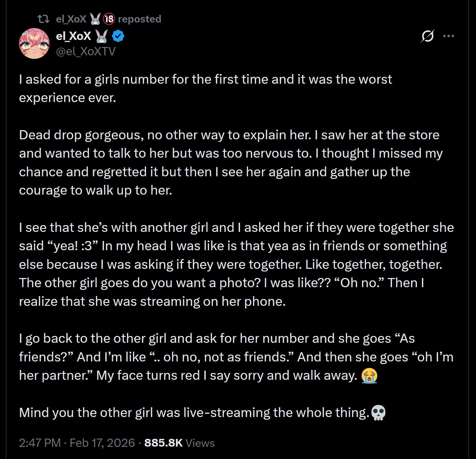Open Grok actions for this post
This screenshot has width=476, height=459.
tap(428, 36)
